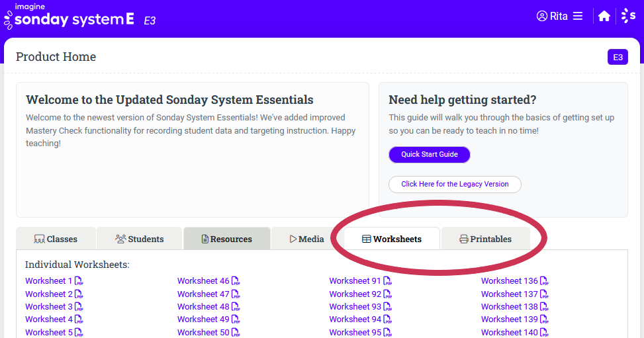The width and height of the screenshot is (644, 338).
Task: Click the E3 badge in Product Home
Action: click(x=618, y=57)
